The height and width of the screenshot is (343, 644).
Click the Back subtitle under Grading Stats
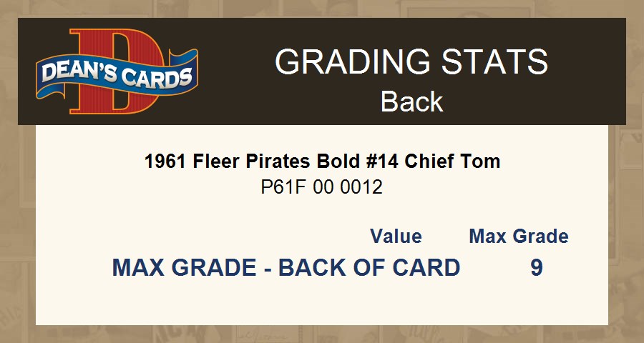(411, 101)
